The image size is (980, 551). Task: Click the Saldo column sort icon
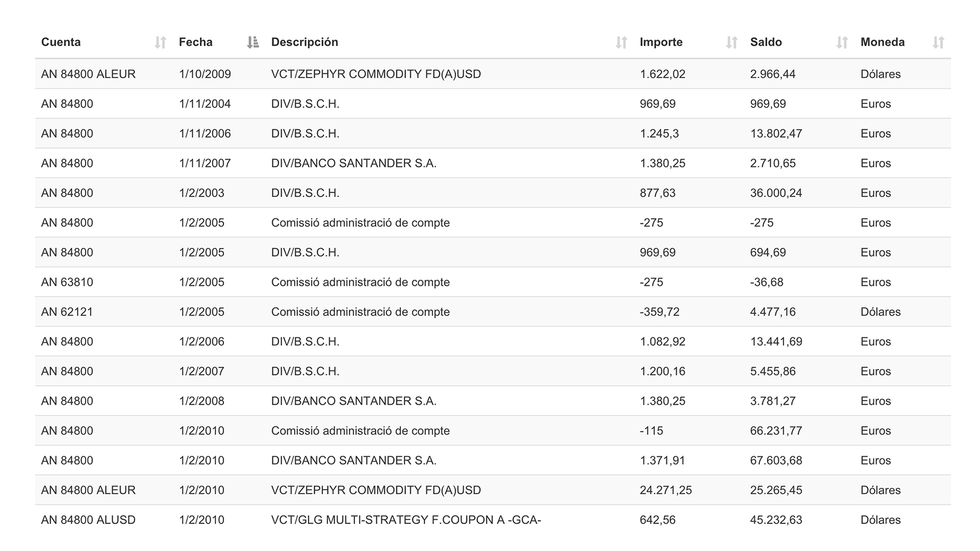tap(842, 42)
